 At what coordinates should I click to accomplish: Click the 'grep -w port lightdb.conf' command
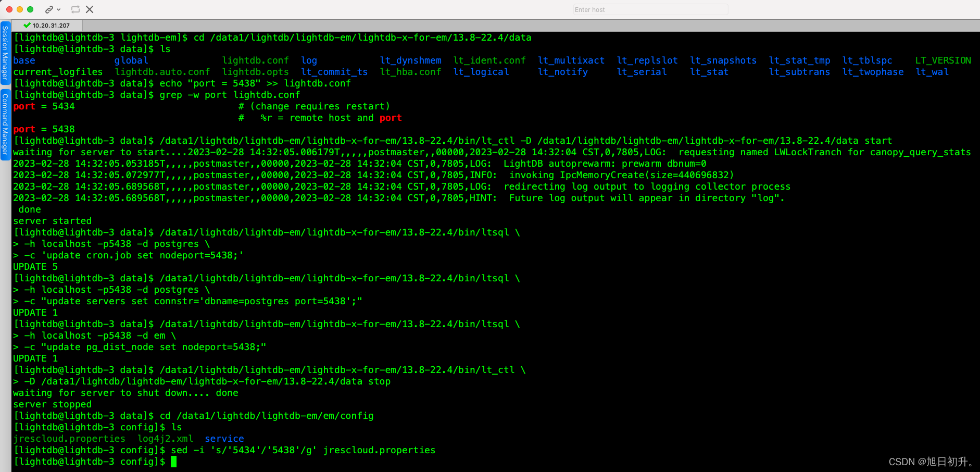(x=230, y=95)
